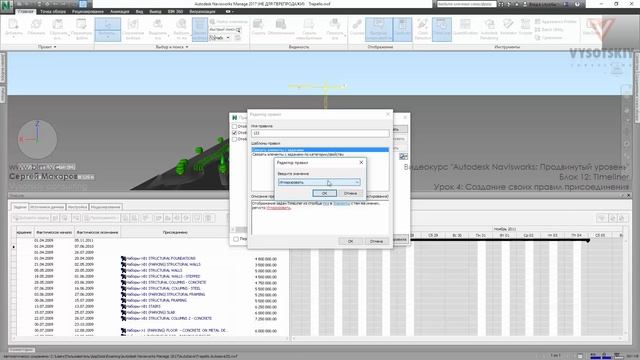Open the Наборы (Sets) dropdown in ribbon

(x=220, y=38)
